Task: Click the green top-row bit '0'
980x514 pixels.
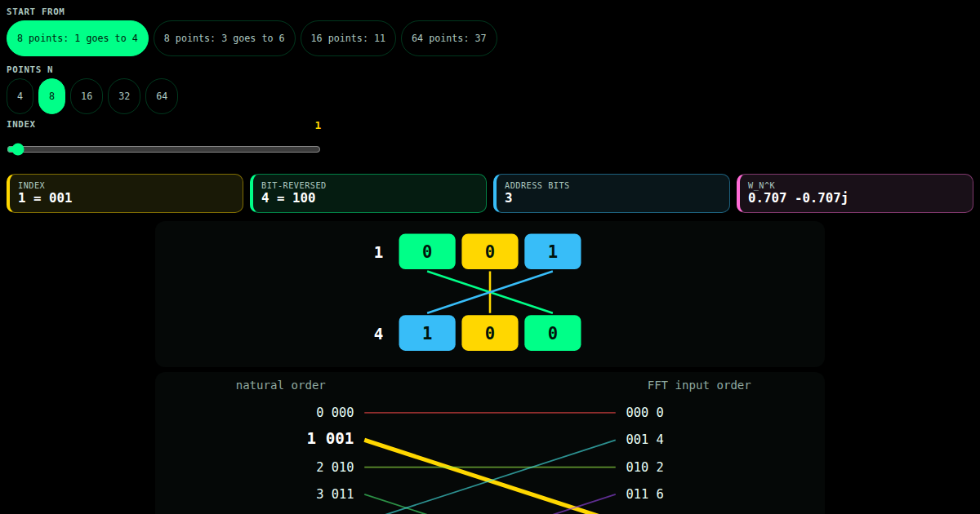Action: pyautogui.click(x=427, y=251)
